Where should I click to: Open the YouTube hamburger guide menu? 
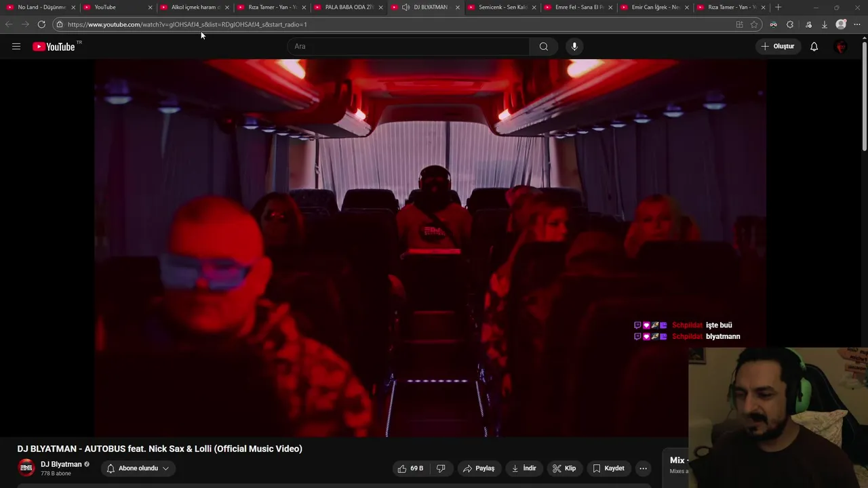coord(16,47)
